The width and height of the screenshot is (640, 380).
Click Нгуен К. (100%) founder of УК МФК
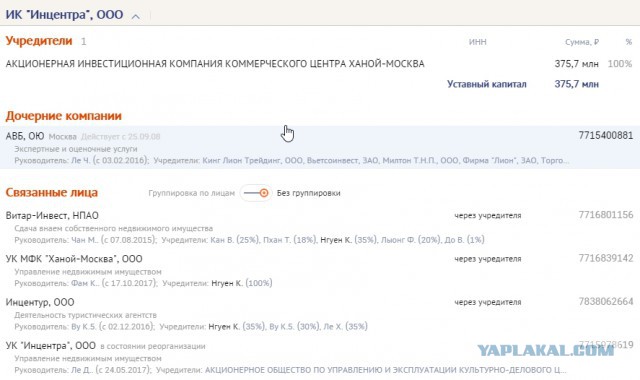click(242, 283)
